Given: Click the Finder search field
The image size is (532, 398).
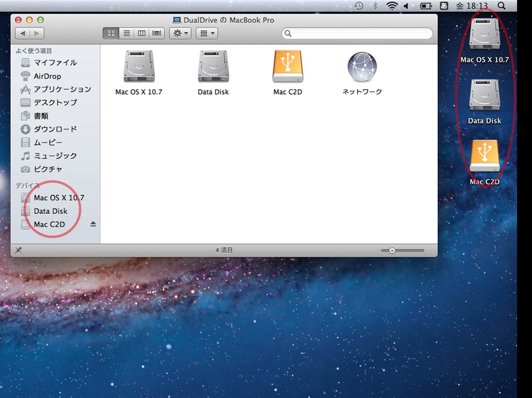Looking at the screenshot, I should (357, 33).
